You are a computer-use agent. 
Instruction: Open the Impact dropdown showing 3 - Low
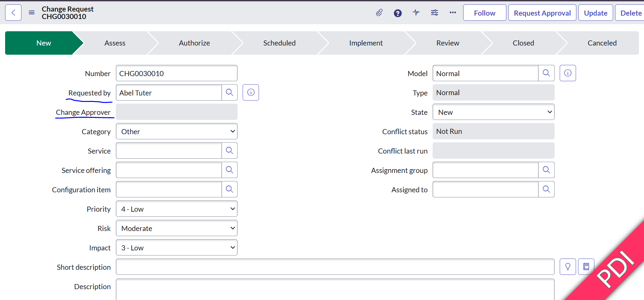tap(177, 247)
